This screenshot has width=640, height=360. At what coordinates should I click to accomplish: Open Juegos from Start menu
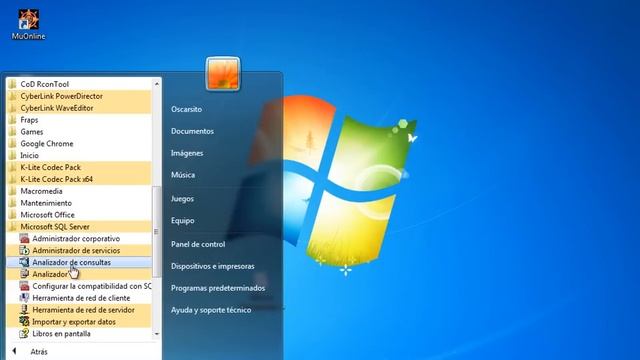(x=182, y=199)
